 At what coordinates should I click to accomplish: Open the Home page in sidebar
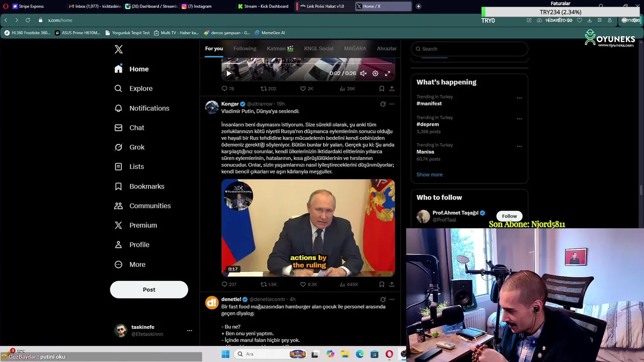pos(132,69)
